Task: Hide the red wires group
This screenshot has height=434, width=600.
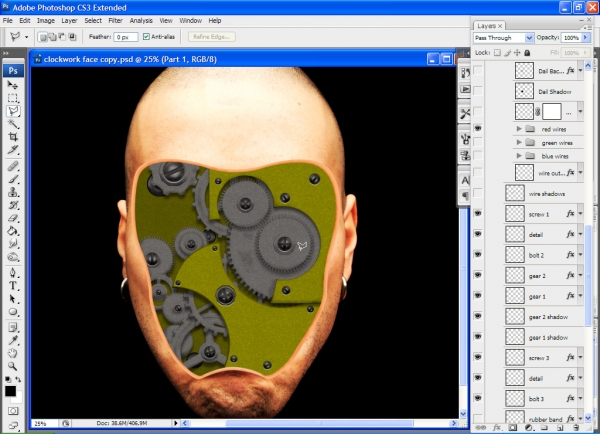Action: coord(478,129)
